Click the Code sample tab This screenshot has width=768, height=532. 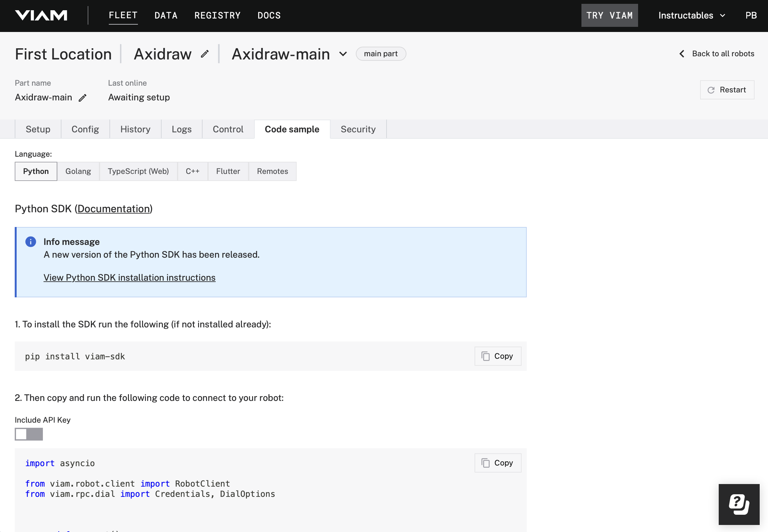click(292, 129)
